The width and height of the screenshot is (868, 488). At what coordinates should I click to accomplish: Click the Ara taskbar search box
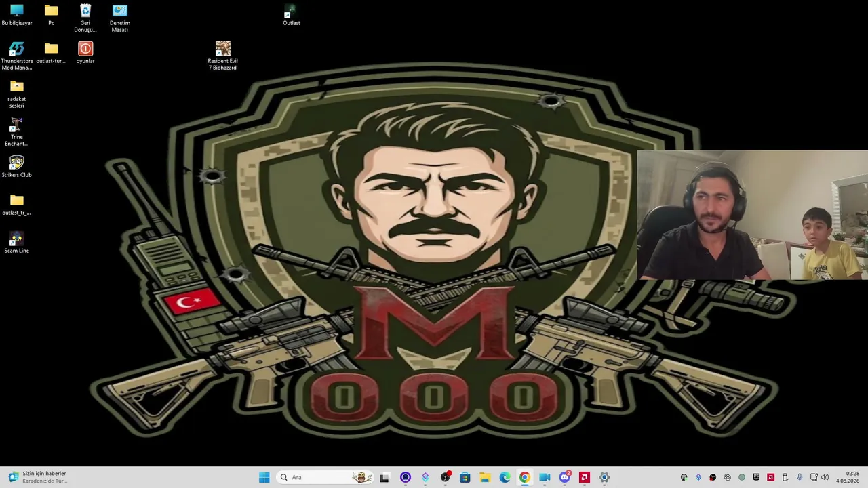click(325, 477)
